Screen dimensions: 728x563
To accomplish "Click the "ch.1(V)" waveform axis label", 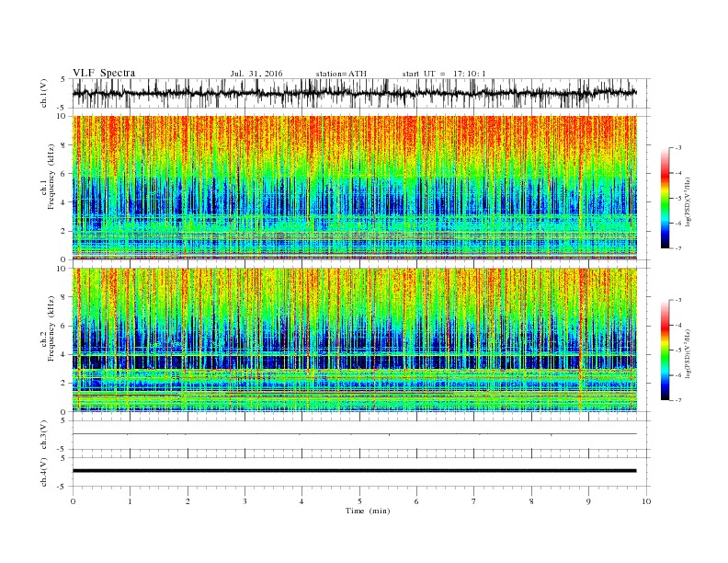I will tap(44, 93).
